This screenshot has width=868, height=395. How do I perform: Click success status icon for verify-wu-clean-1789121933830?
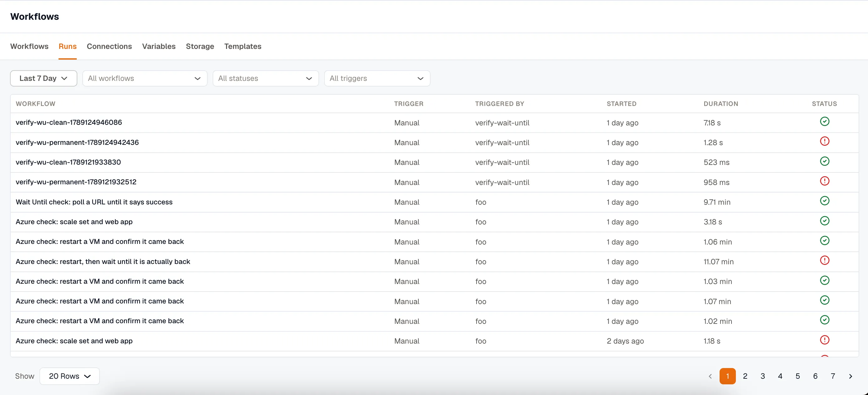coord(824,161)
